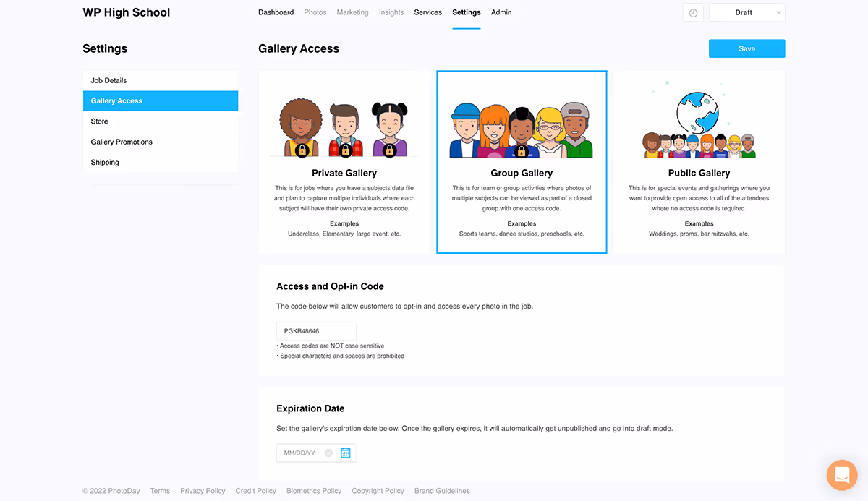This screenshot has width=868, height=501.
Task: Click 'Weddings, proms, bar mitzvahs, etc.' text
Action: pos(699,234)
